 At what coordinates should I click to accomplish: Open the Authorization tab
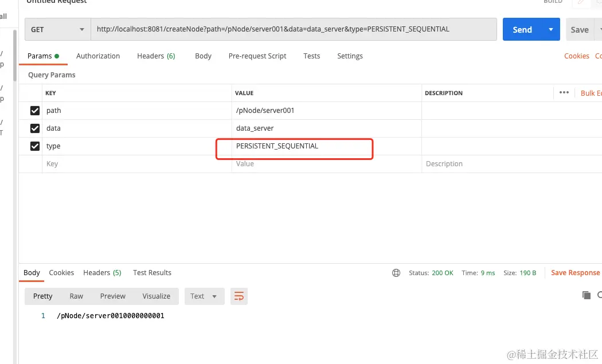[98, 56]
